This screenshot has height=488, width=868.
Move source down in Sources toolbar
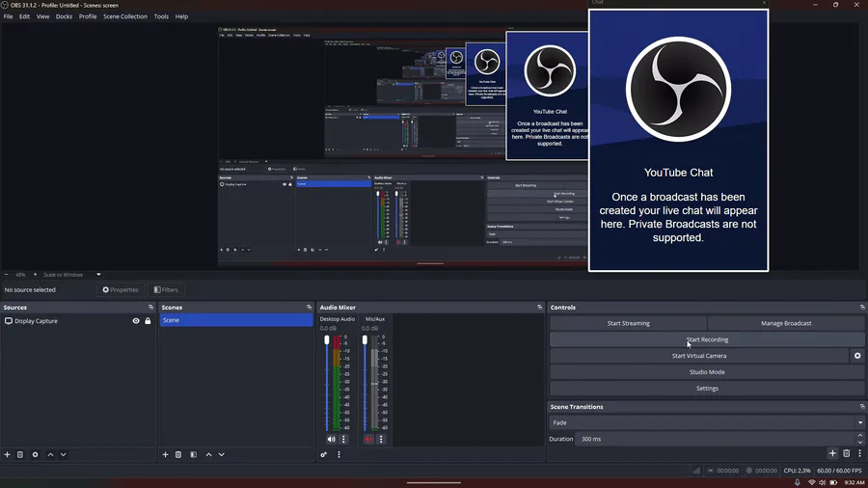tap(63, 454)
